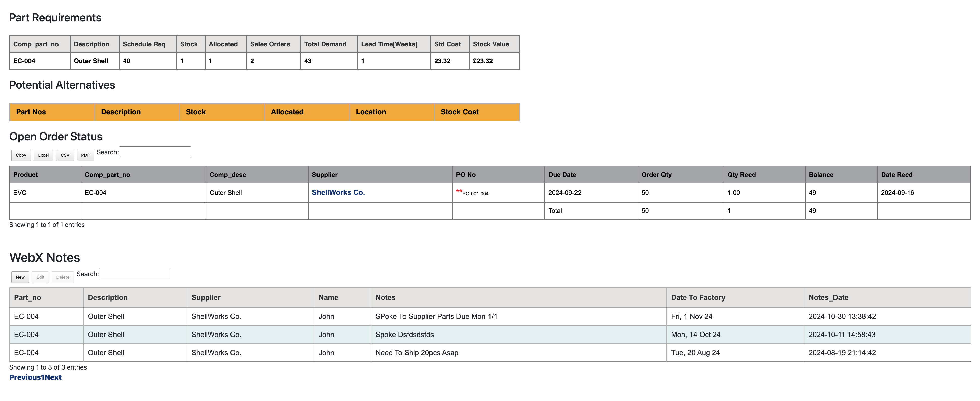Sort open orders by Supplier column
The image size is (980, 401).
coord(325,175)
